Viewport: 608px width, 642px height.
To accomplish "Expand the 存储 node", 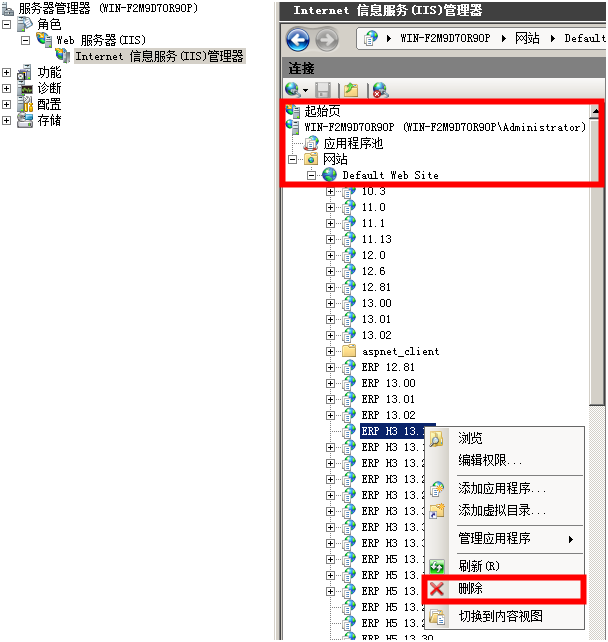I will point(6,120).
